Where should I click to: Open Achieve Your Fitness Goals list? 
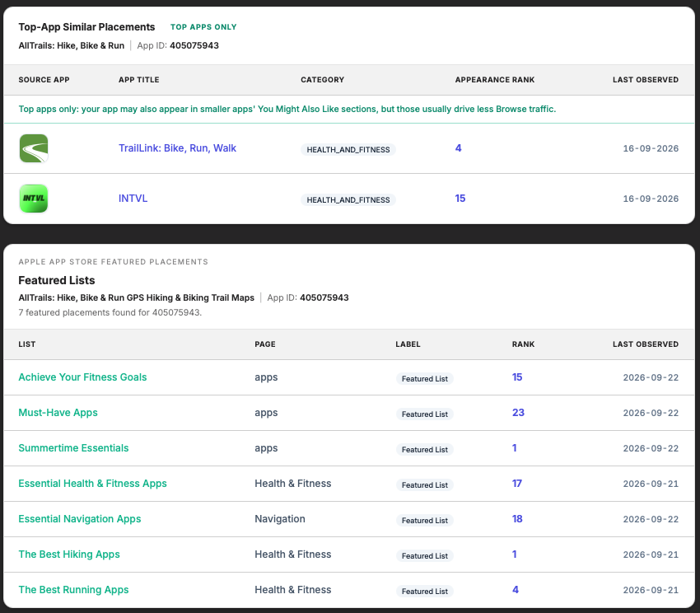(x=82, y=377)
